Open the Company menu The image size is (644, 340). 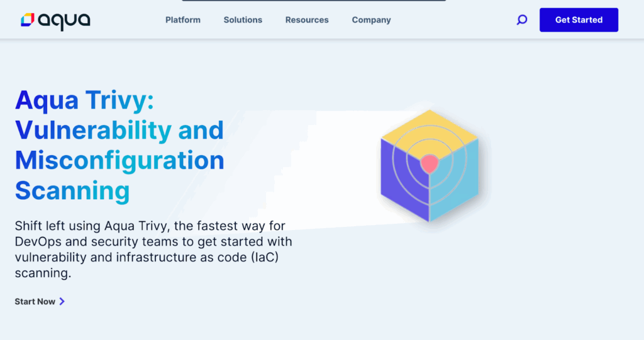[371, 19]
